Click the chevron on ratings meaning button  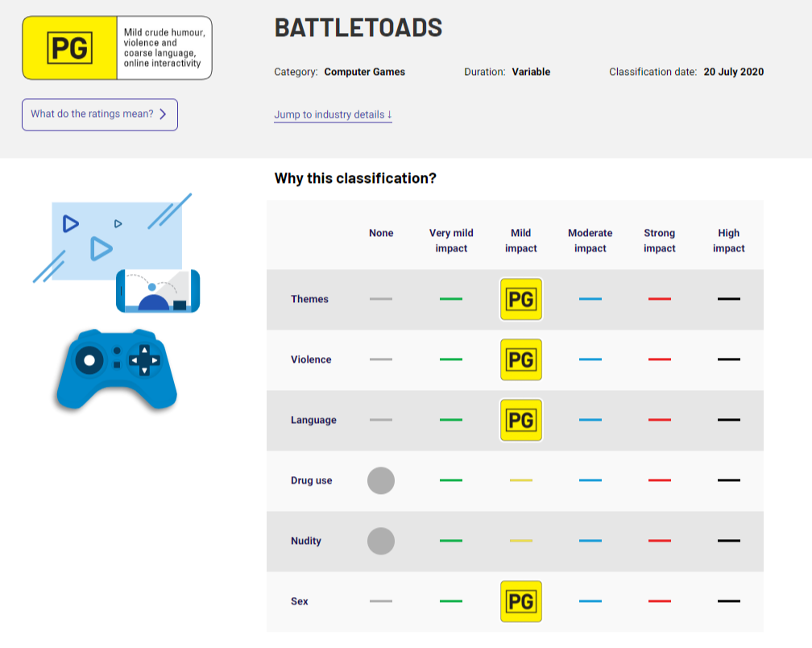(163, 114)
